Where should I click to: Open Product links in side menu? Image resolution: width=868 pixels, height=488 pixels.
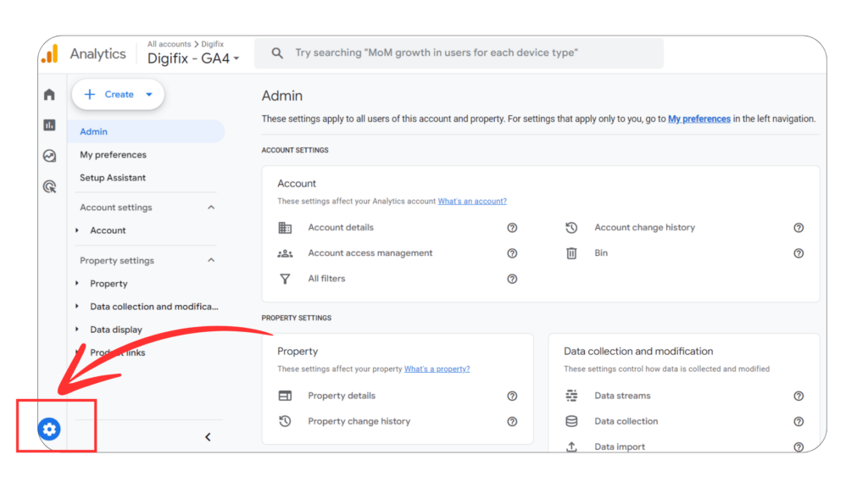coord(117,352)
